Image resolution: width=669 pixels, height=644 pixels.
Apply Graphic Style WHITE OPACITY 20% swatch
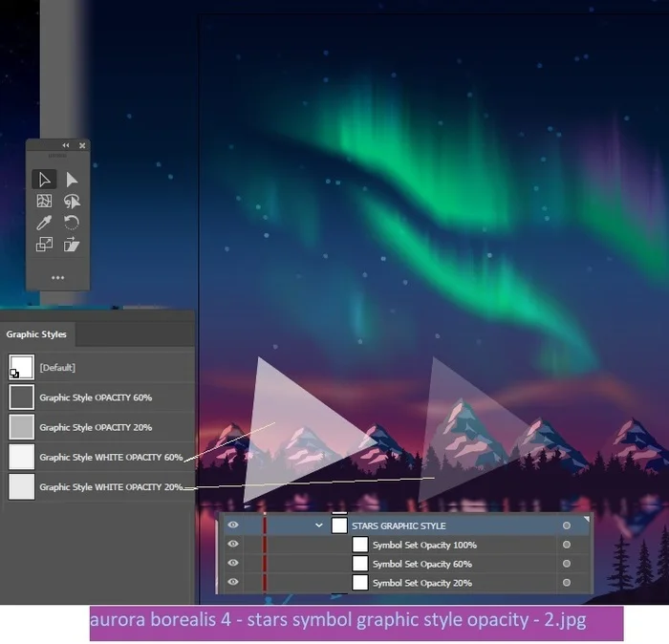point(21,486)
